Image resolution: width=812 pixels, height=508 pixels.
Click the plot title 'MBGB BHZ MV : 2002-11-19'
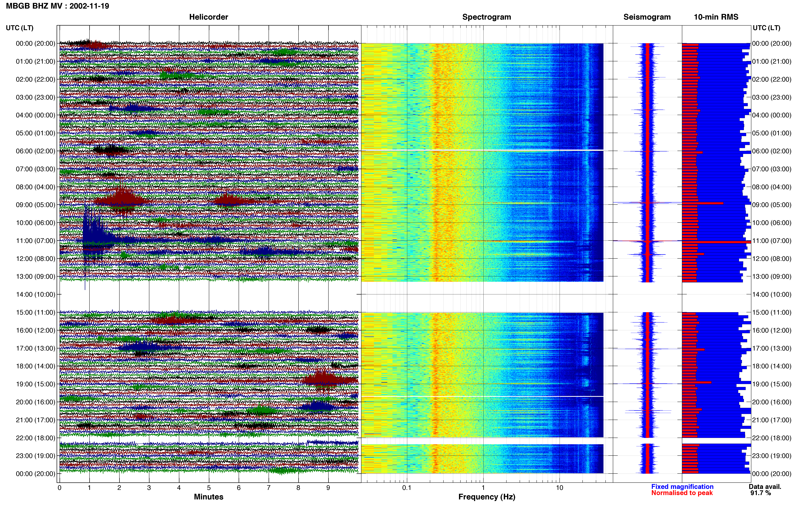[57, 6]
